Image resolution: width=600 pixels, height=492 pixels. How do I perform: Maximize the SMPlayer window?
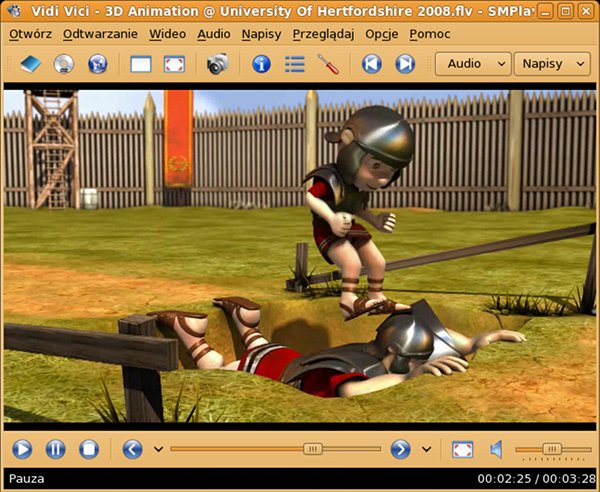(566, 11)
